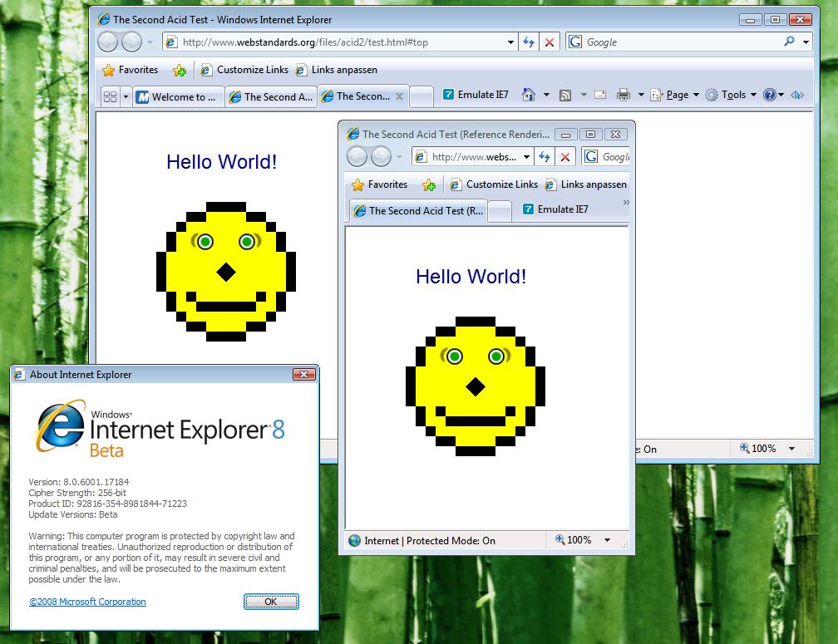The height and width of the screenshot is (644, 838).
Task: Open the Help menu icon
Action: (x=773, y=95)
